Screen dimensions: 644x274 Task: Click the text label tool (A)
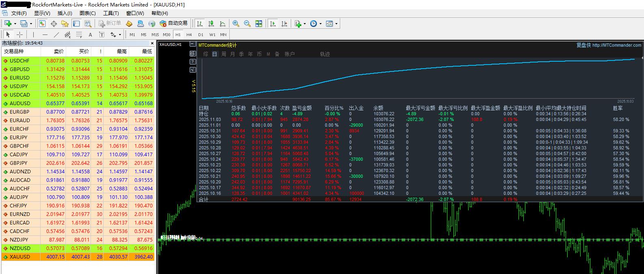click(x=90, y=35)
